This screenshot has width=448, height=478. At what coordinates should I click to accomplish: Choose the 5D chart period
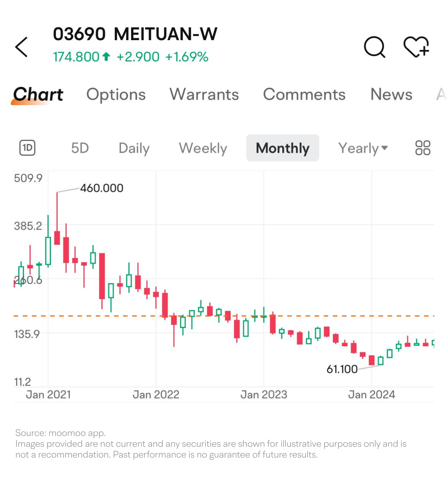tap(80, 148)
